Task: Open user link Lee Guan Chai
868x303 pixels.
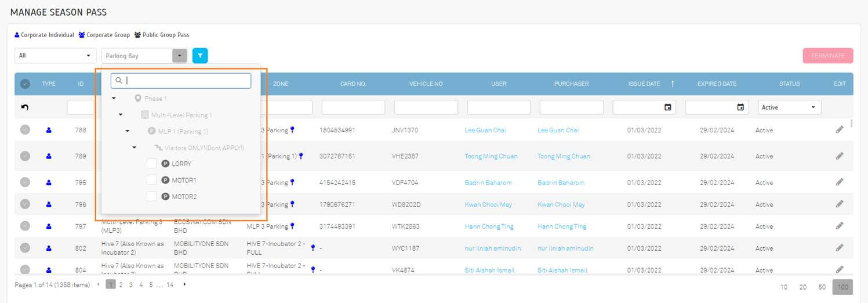Action: (485, 130)
